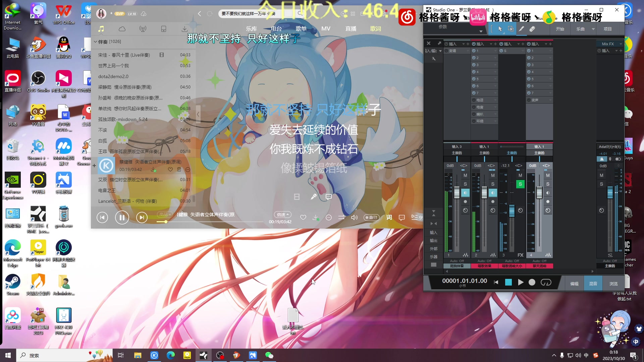
Task: Click Studio One stop button
Action: click(x=508, y=282)
